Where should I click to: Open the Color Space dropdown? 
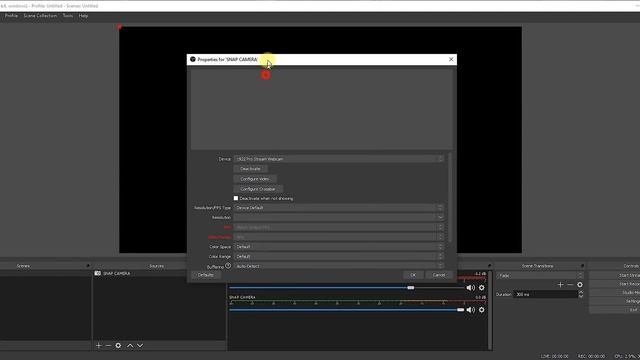pos(338,247)
